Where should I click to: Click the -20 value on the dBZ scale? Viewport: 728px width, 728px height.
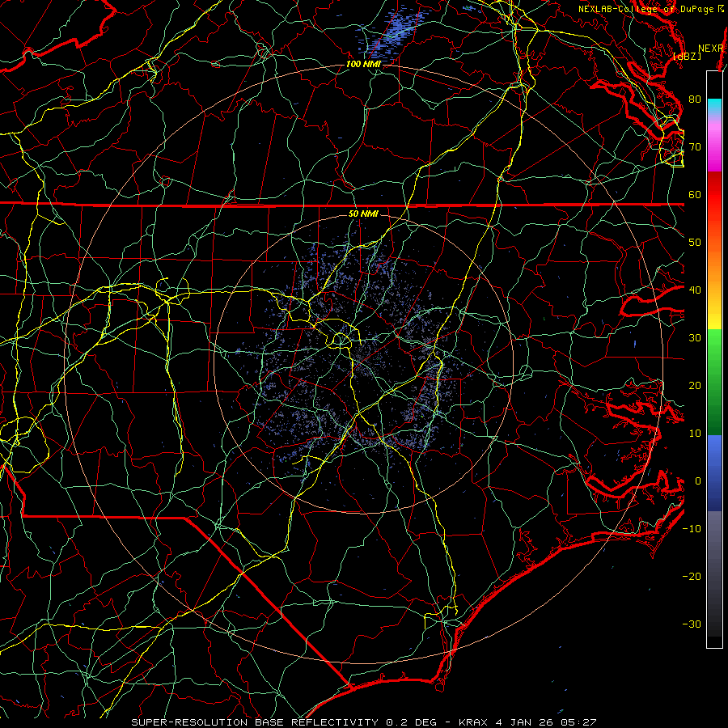(x=692, y=576)
